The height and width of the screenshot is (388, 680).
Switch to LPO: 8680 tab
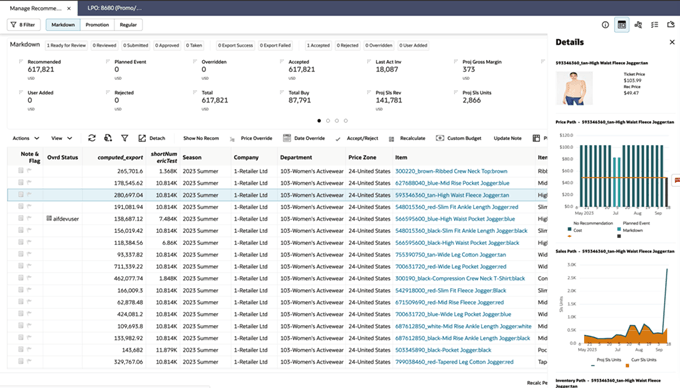[114, 8]
